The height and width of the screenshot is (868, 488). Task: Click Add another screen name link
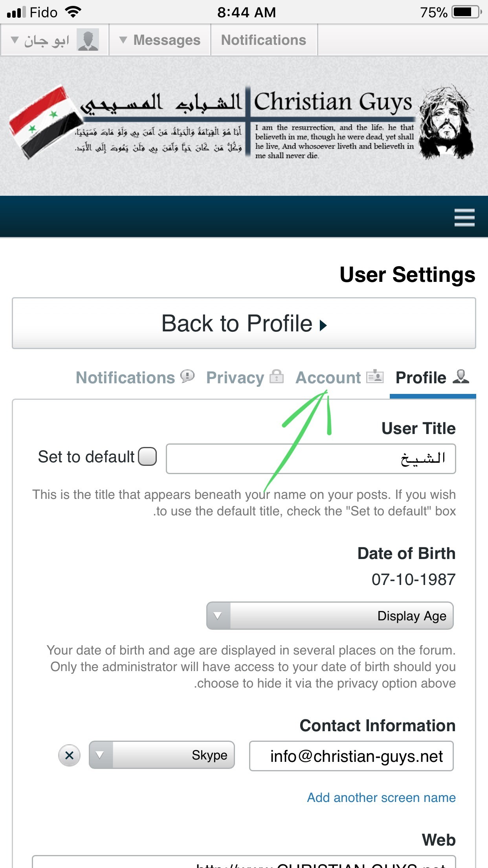tap(381, 798)
